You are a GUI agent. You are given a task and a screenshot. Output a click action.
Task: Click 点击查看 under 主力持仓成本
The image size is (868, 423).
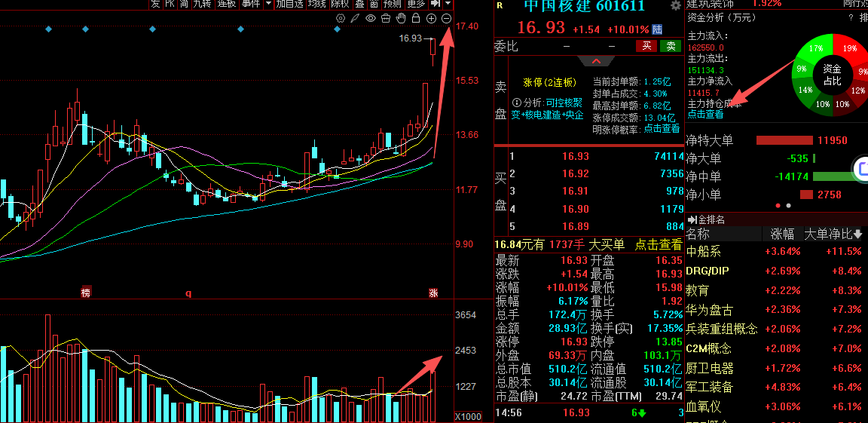click(705, 115)
